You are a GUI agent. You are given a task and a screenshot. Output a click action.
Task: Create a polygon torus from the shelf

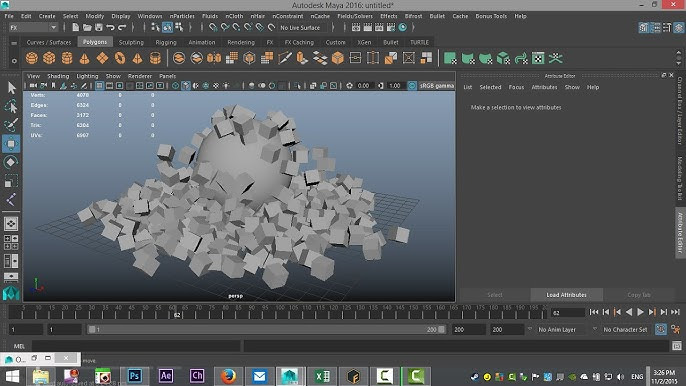(120, 58)
